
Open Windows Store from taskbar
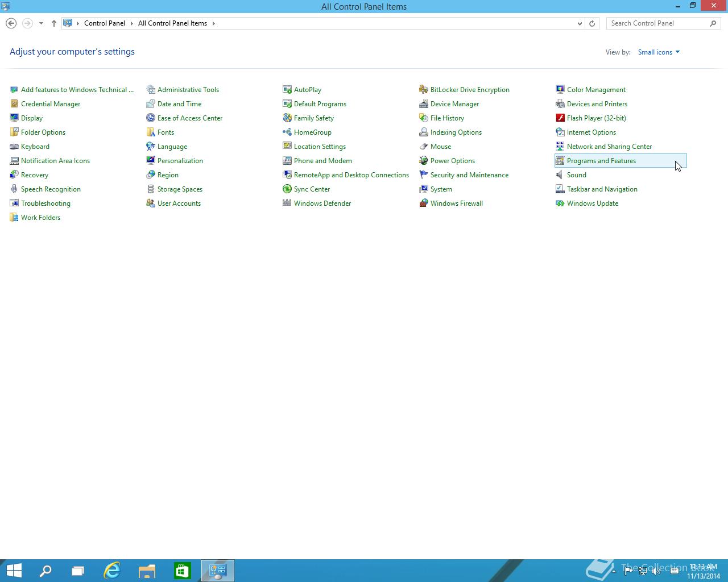[x=182, y=571]
